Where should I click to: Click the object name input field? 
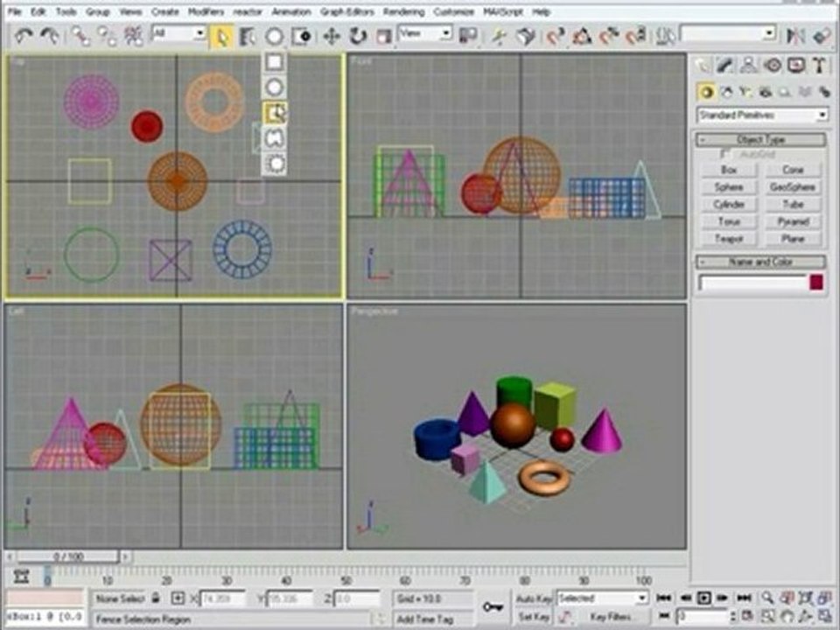click(752, 283)
